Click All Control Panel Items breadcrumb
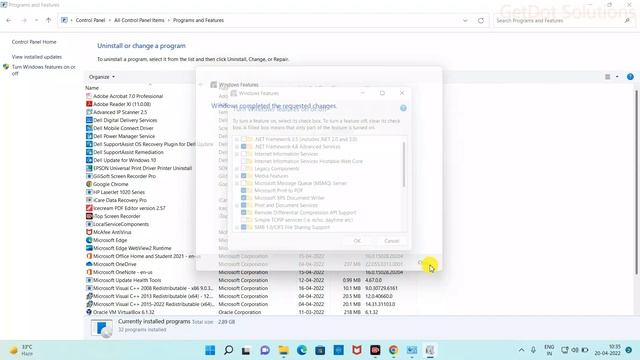This screenshot has width=640, height=360. tap(139, 20)
